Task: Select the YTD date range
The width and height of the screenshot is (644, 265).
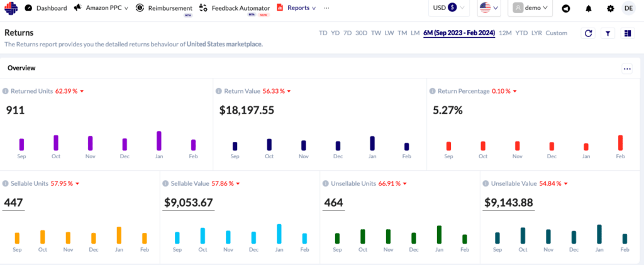Action: coord(521,33)
